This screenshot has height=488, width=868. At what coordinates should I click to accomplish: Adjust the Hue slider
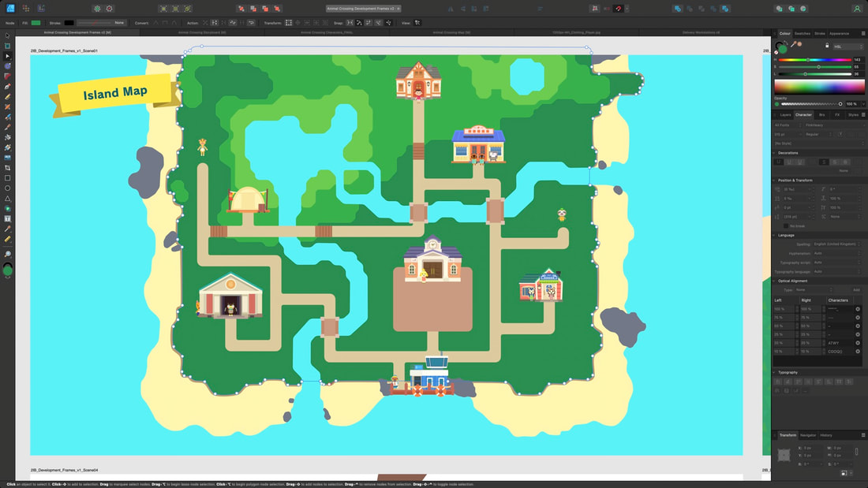pos(815,60)
